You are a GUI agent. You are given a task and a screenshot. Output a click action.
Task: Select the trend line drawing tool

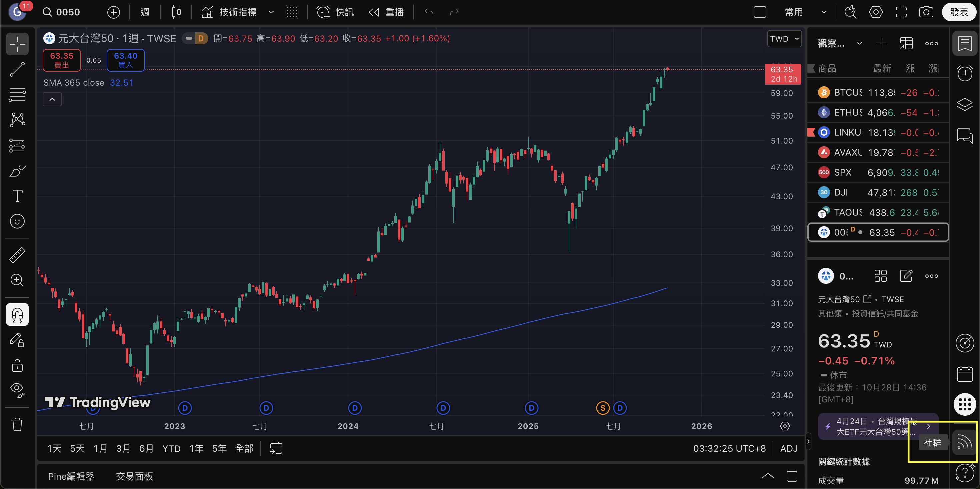[x=17, y=69]
